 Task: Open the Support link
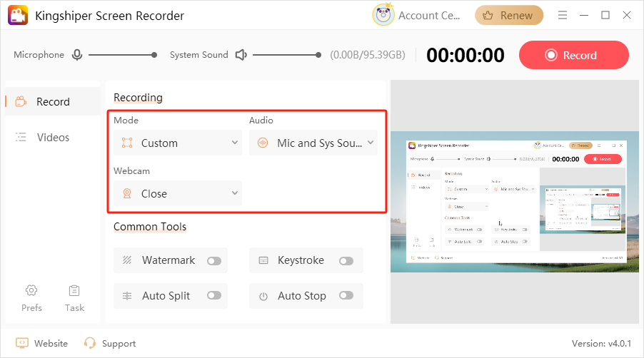click(110, 343)
